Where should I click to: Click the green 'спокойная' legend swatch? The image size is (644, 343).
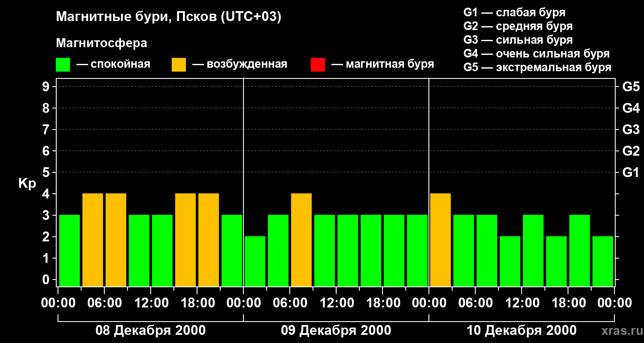(x=63, y=65)
